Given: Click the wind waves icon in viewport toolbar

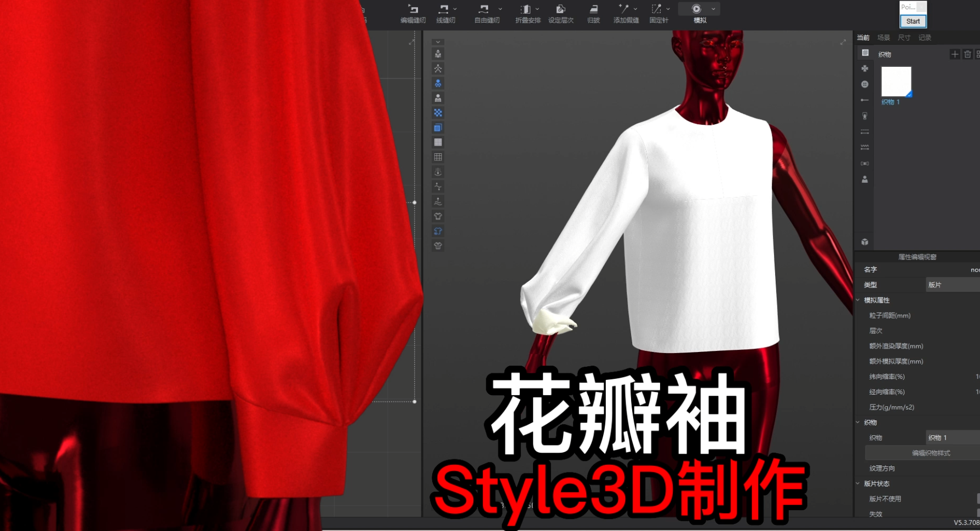Looking at the screenshot, I should (x=438, y=201).
